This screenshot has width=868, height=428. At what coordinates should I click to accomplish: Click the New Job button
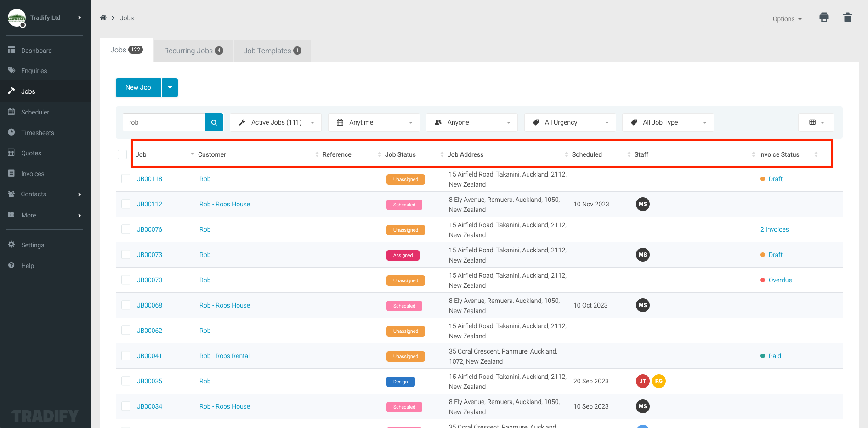coord(138,87)
